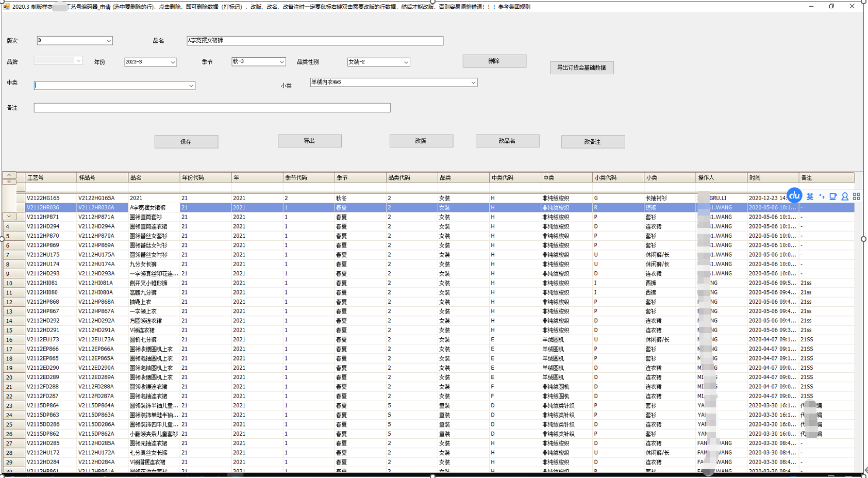Open the IME soft keyboard cup icon

pos(833,196)
